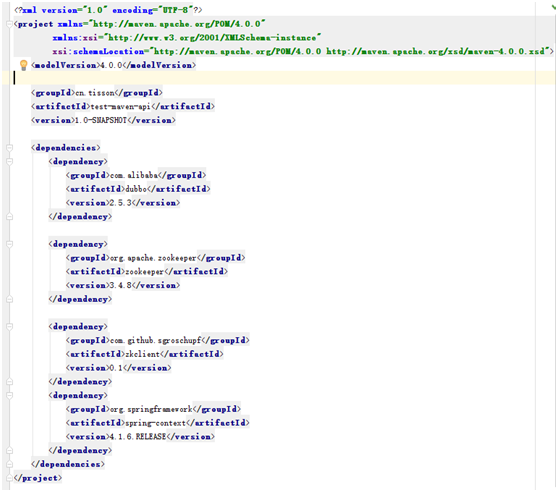558x492 pixels.
Task: Click the cn.tisson groupId value
Action: pos(95,93)
